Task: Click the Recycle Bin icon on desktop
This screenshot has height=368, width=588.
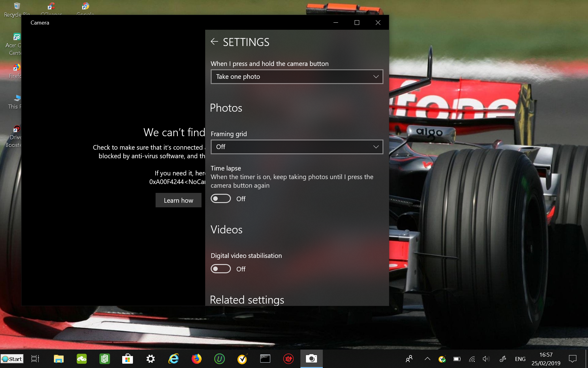Action: pos(16,7)
